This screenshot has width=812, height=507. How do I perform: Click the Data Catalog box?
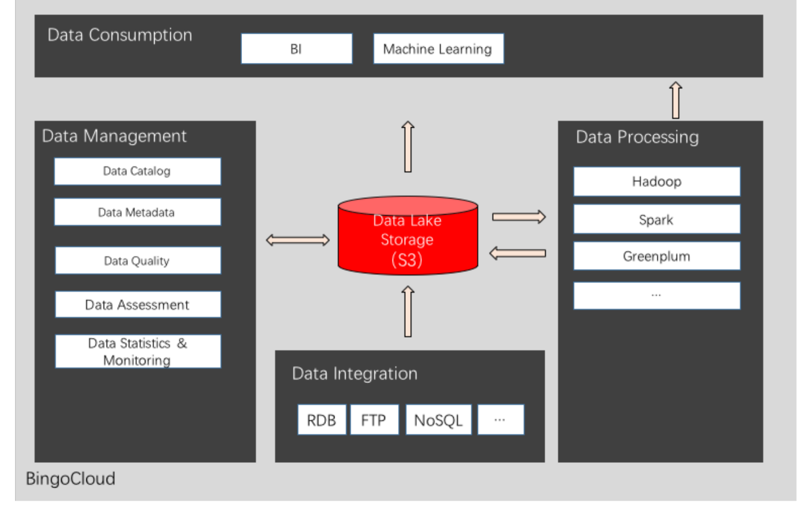point(137,171)
